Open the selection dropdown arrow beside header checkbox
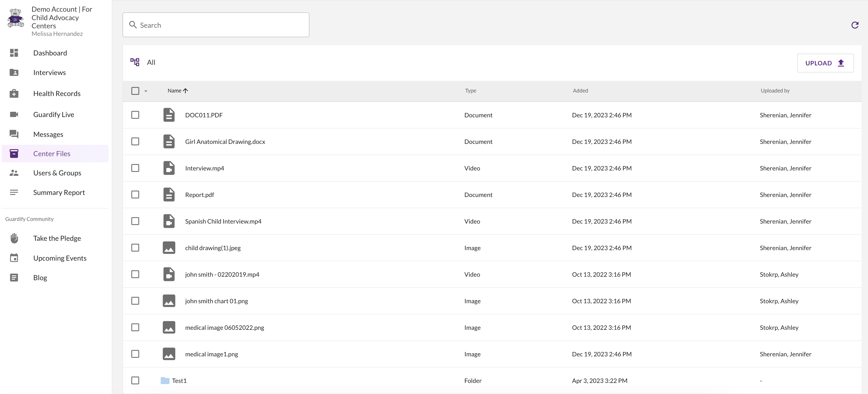Screen dimensions: 868x394 [146, 91]
